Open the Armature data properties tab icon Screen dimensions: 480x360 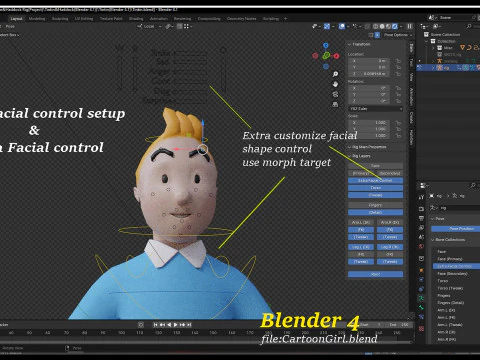pos(421,298)
